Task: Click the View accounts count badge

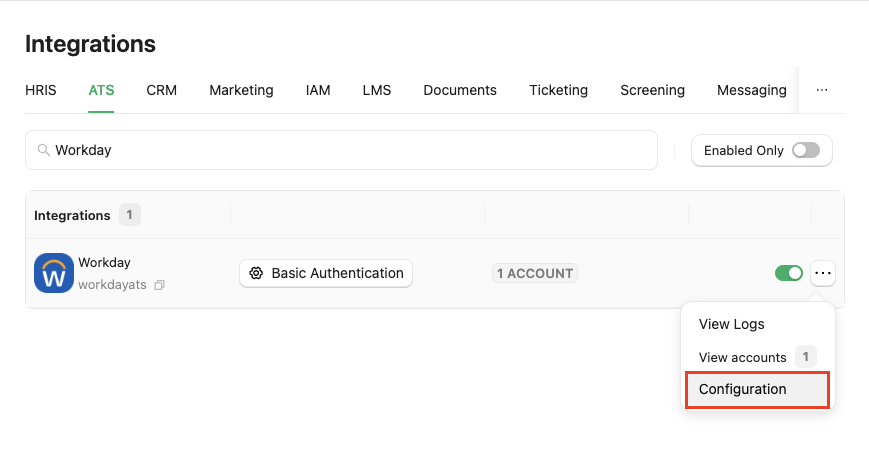Action: coord(806,357)
